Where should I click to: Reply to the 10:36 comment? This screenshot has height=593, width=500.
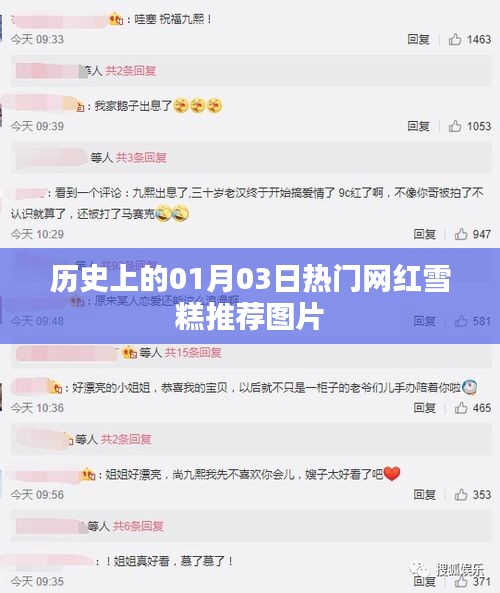point(424,408)
